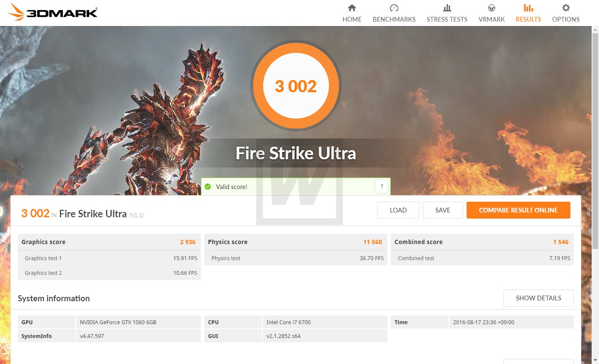
Task: Click the LOAD button
Action: [398, 210]
